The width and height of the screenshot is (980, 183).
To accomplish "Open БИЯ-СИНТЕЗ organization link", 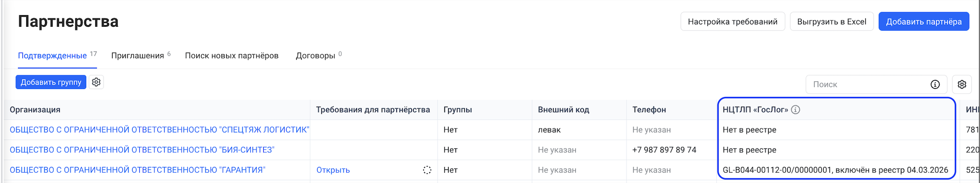I will 142,150.
